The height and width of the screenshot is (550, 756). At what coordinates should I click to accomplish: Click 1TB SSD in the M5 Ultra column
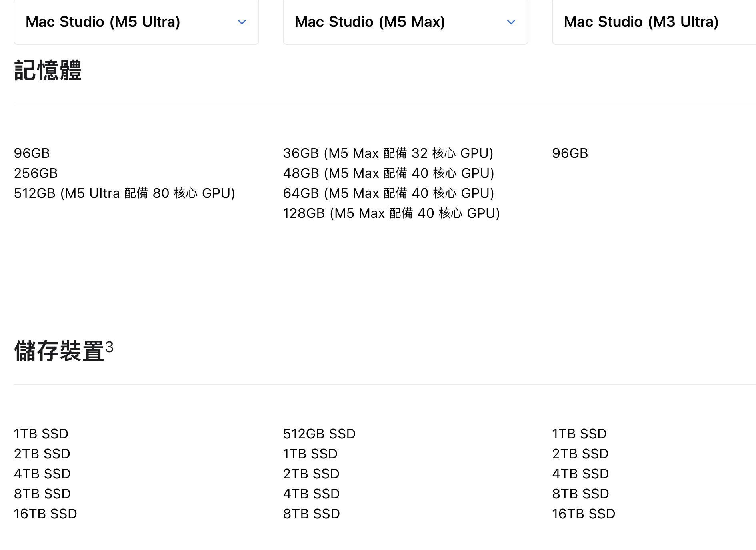tap(41, 434)
